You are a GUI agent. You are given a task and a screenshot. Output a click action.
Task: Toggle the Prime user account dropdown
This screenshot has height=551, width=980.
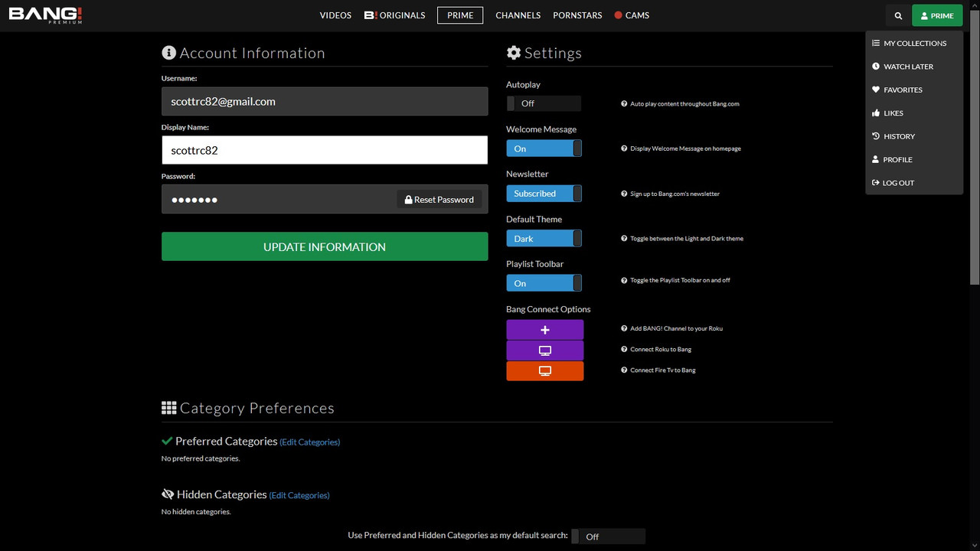click(937, 15)
